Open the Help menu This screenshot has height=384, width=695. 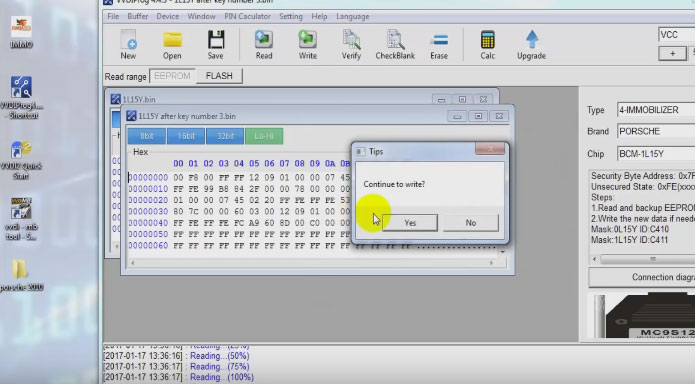319,16
